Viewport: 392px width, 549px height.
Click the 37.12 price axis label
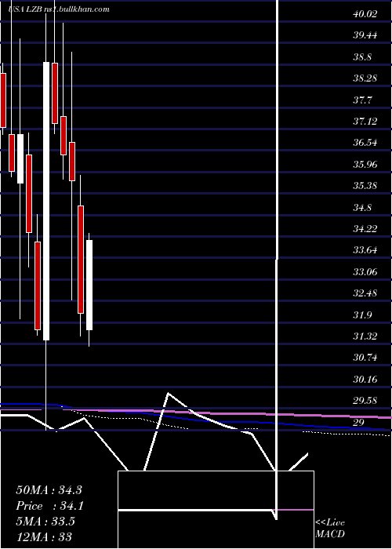pos(365,122)
